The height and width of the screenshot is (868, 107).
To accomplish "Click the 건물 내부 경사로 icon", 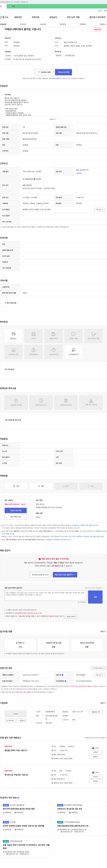I will point(91,402).
